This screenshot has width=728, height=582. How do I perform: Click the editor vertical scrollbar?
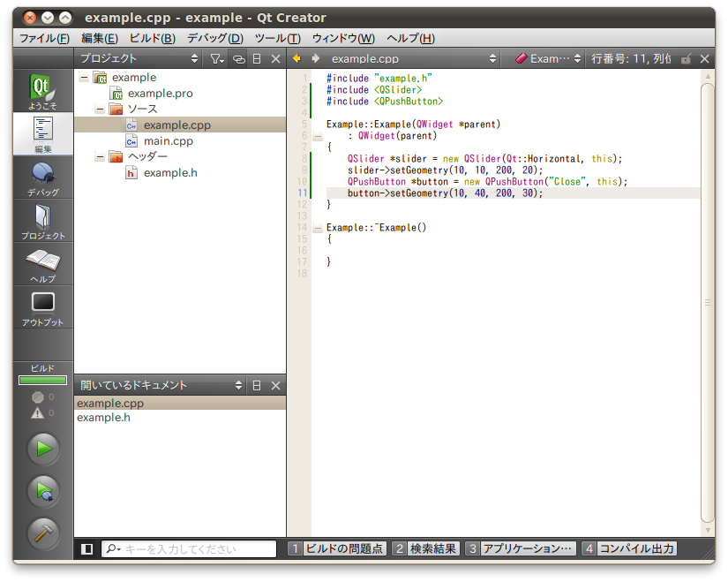[x=707, y=300]
